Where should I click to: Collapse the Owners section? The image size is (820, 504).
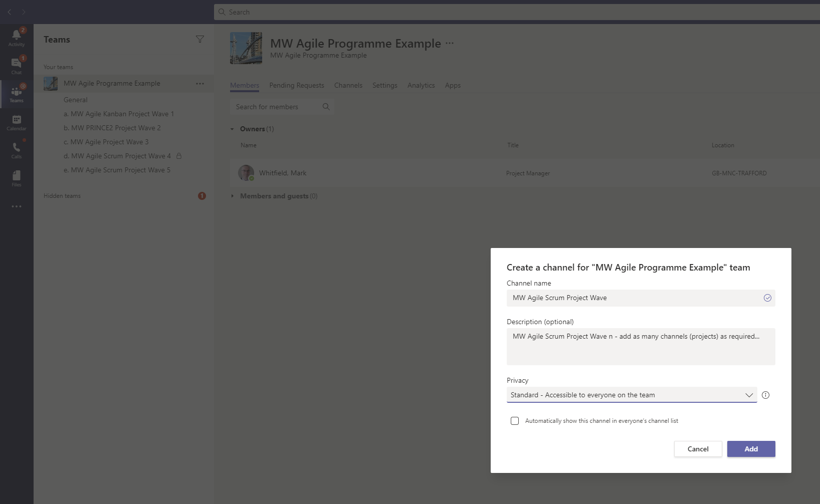pyautogui.click(x=233, y=129)
